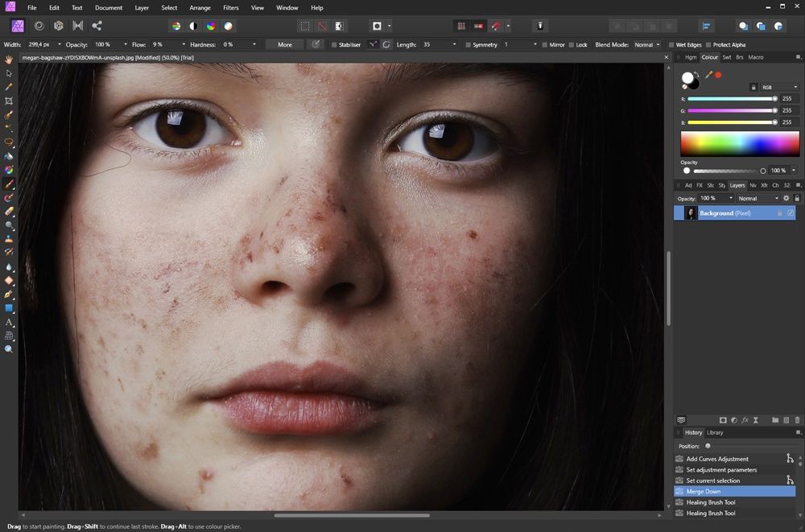Open the Filters menu
Screen dimensions: 805x532
point(231,8)
